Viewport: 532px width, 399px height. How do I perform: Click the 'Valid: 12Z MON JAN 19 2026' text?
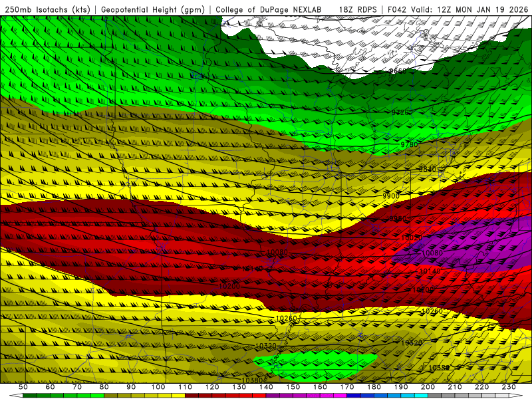469,10
